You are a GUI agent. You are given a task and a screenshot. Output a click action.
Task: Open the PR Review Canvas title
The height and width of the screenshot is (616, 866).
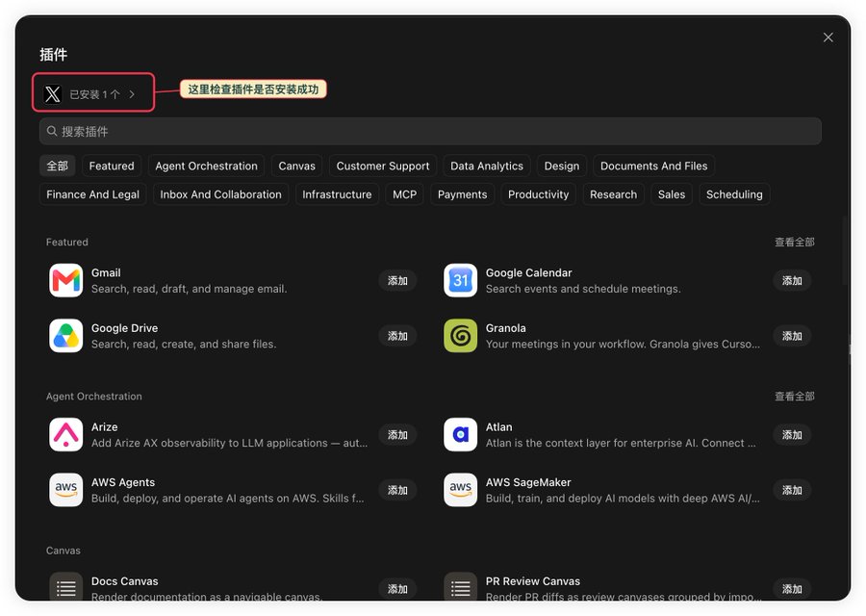point(532,581)
